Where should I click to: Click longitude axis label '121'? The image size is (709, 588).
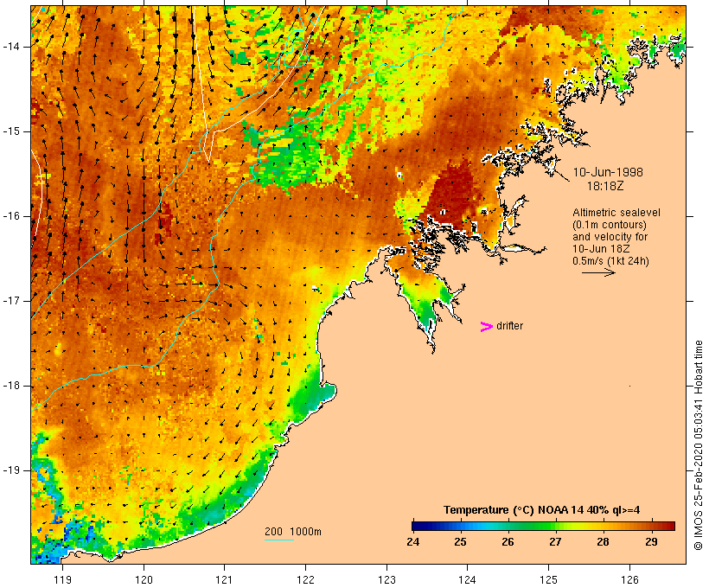224,579
